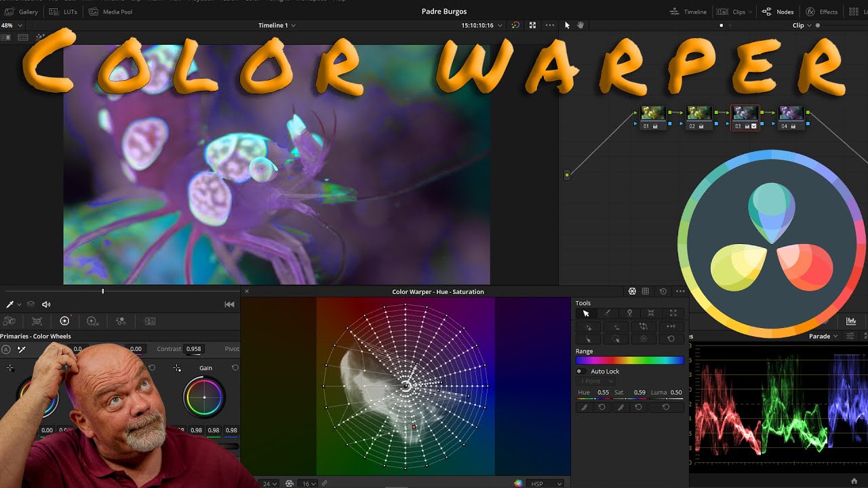Choose the Select arrow tool in Tools
The height and width of the screenshot is (488, 868).
[x=587, y=313]
